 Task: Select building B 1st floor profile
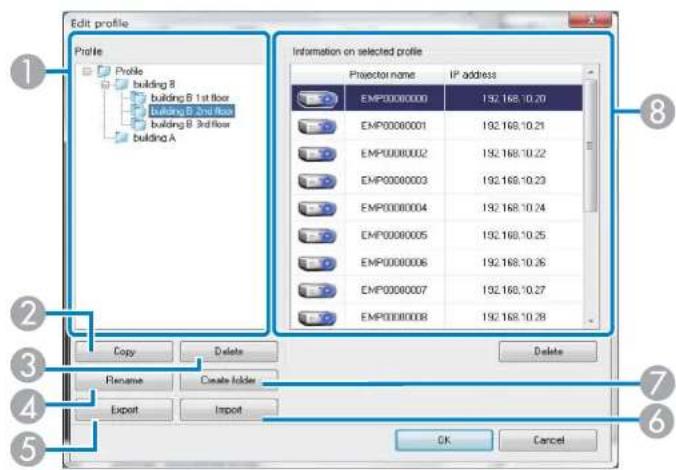190,98
